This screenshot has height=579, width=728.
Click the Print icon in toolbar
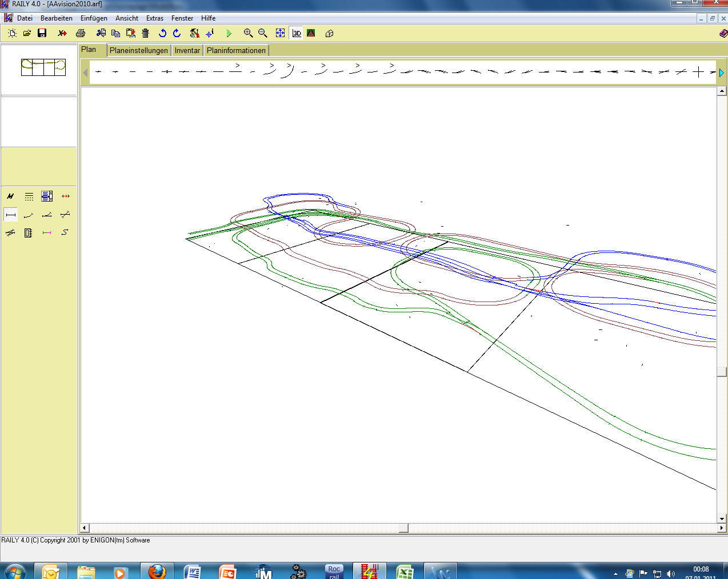(x=81, y=33)
